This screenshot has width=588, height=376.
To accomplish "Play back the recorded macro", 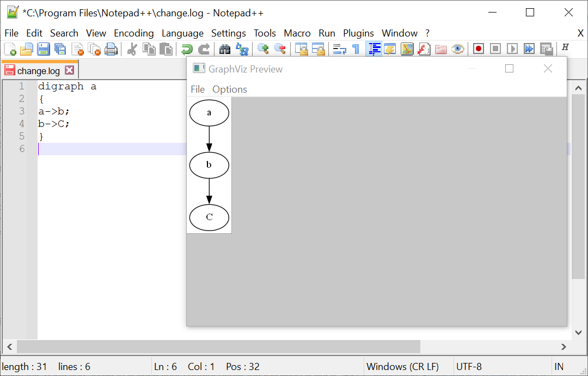I will [x=512, y=49].
